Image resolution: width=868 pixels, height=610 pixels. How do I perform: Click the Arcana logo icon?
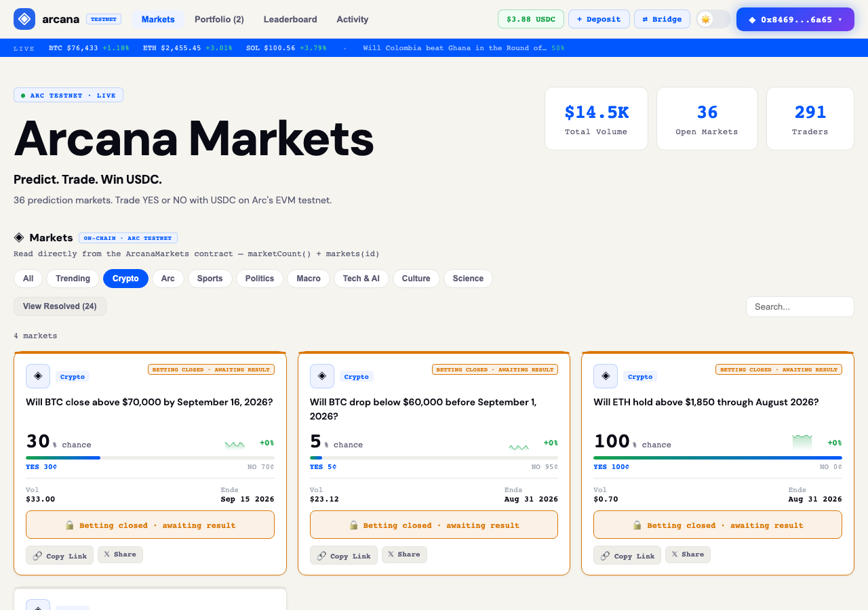(24, 19)
